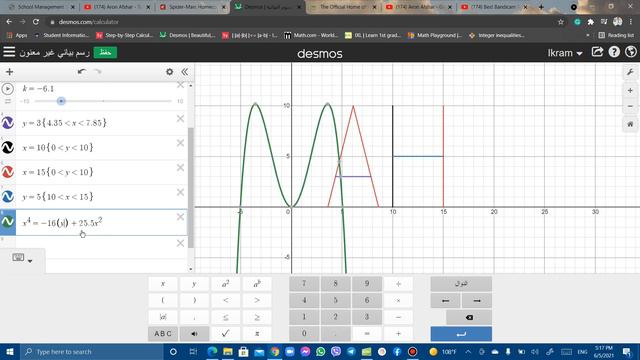Collapse the expression list panel
The width and height of the screenshot is (640, 360).
point(184,72)
